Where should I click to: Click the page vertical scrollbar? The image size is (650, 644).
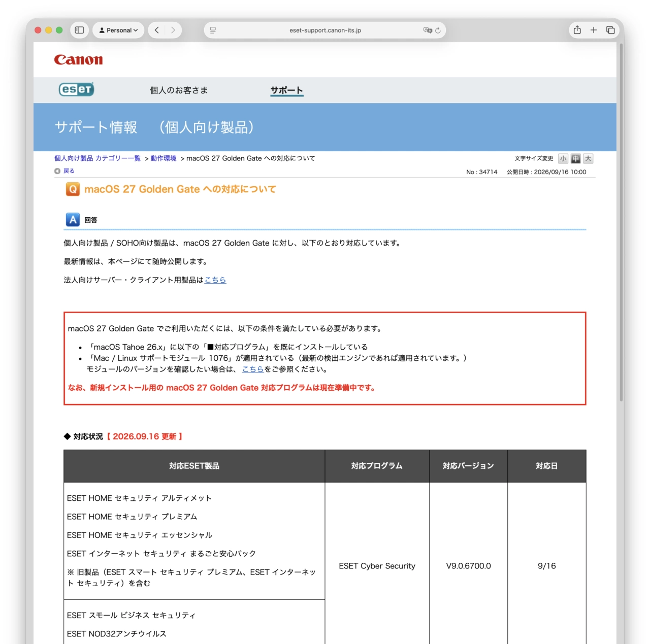coord(621,223)
